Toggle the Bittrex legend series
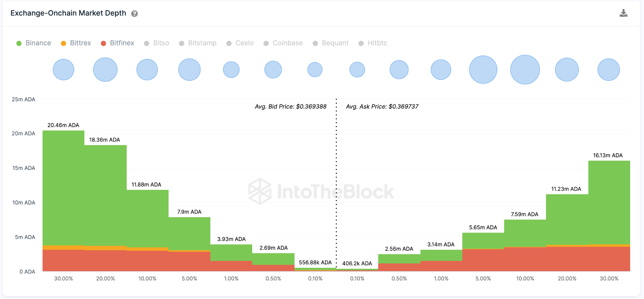The image size is (644, 299). (x=76, y=43)
